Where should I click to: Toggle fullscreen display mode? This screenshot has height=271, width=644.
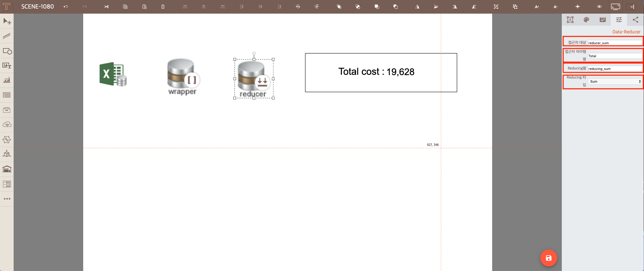[616, 7]
